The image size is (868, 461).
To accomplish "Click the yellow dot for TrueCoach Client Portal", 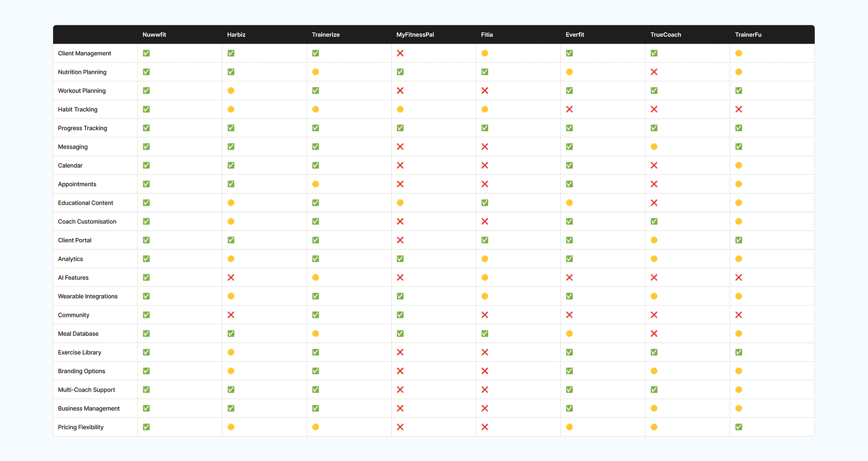I will click(654, 240).
